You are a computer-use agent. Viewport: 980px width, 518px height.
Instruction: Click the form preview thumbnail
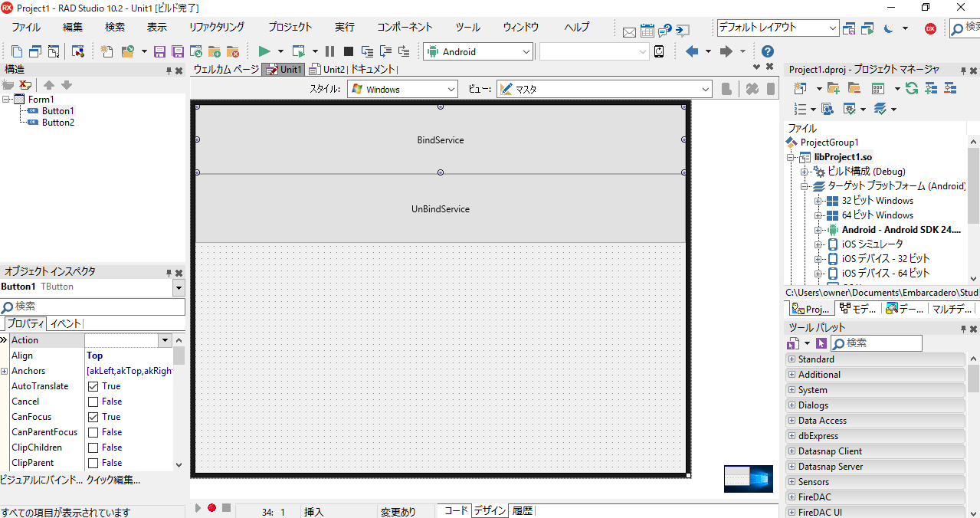pyautogui.click(x=749, y=478)
